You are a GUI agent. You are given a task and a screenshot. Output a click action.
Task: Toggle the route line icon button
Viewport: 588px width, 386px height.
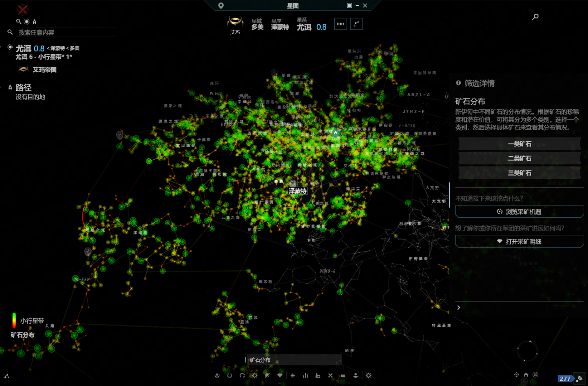(356, 24)
